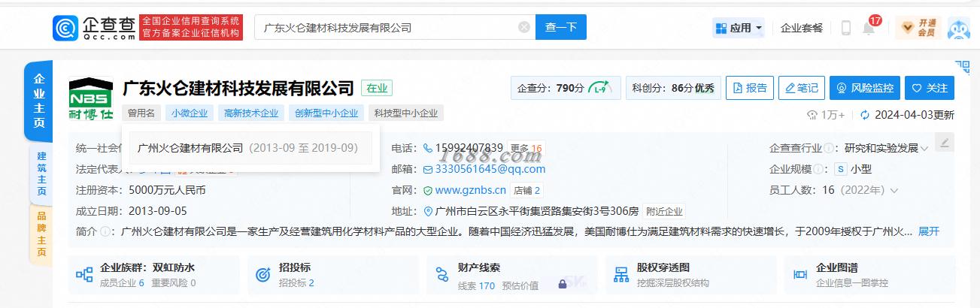Click the refresh icon beside 2024-04-03更新
This screenshot has width=980, height=308.
click(x=864, y=115)
